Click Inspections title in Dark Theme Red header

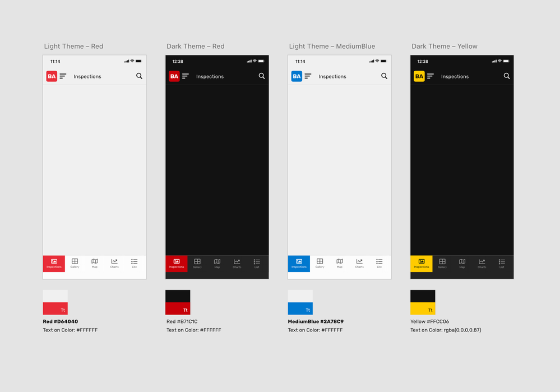pos(210,76)
